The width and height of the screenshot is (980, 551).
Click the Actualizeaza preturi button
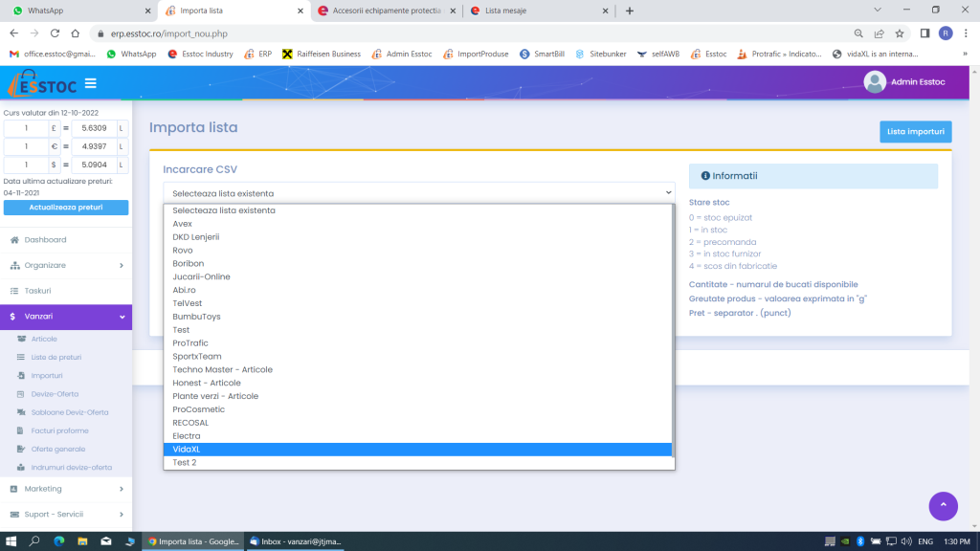click(66, 208)
